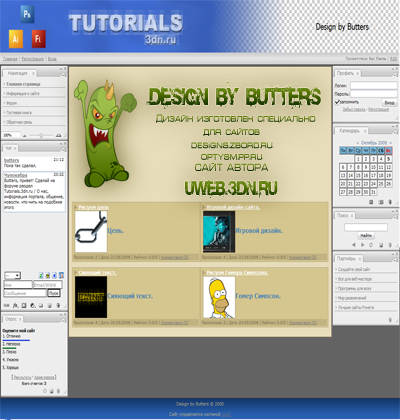Viewport: 400px width, 420px height.
Task: Click the Вход login button
Action: pyautogui.click(x=389, y=103)
